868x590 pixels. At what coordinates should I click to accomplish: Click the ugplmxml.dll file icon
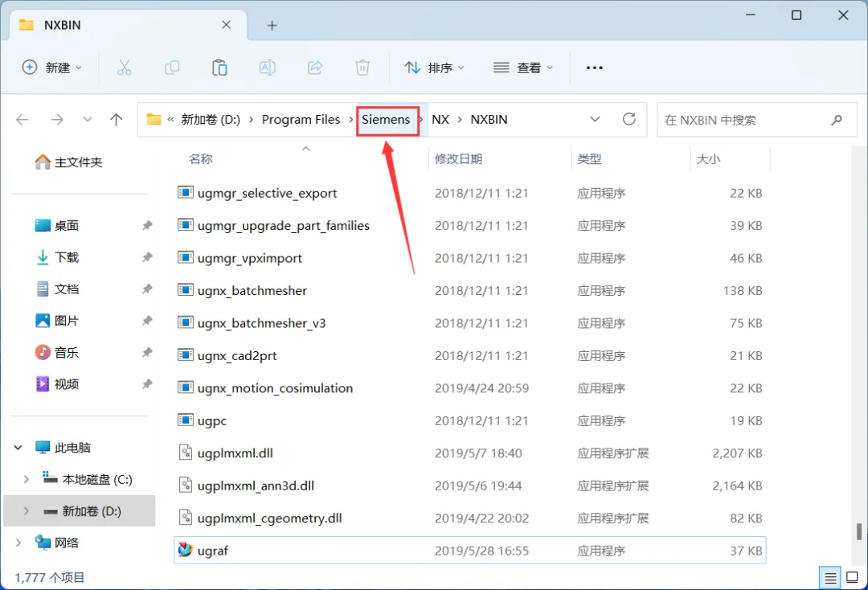pos(186,453)
